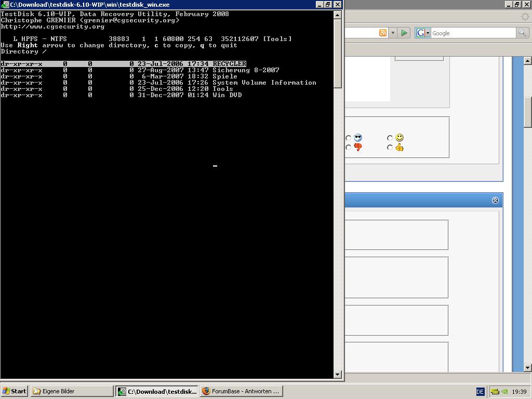Viewport: 532px width, 399px height.
Task: Select the System Volume Information row
Action: pyautogui.click(x=158, y=83)
